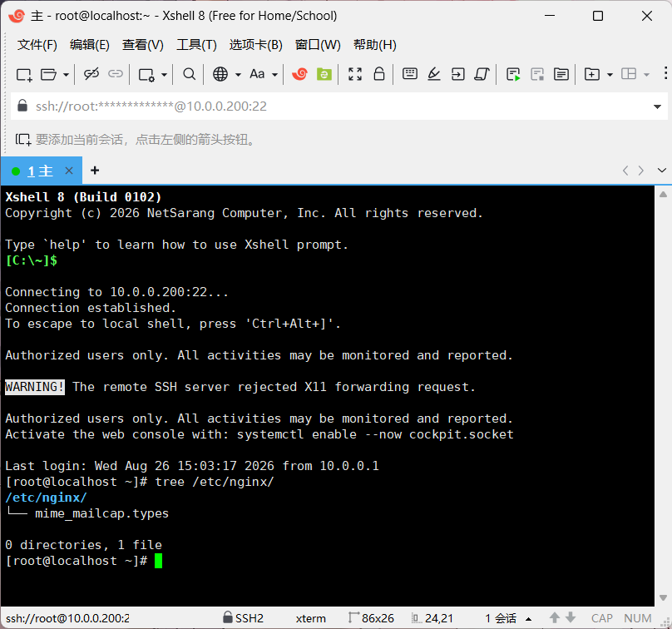Close the '1 主' tab
This screenshot has width=672, height=629.
(x=69, y=171)
